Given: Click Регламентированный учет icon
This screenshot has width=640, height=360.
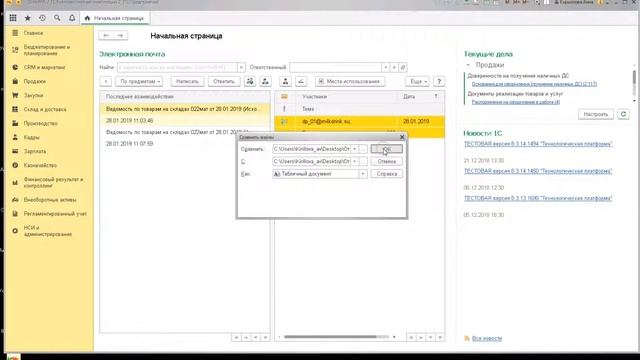Looking at the screenshot, I should [x=15, y=213].
